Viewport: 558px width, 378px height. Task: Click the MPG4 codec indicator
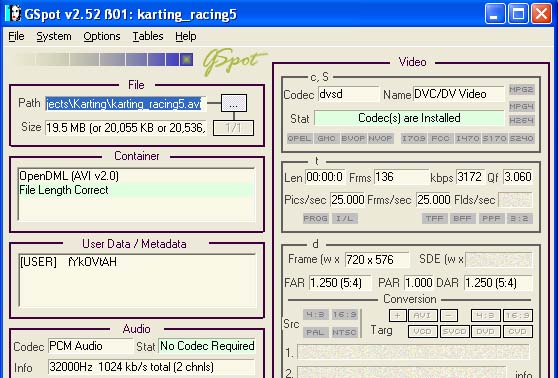coord(521,106)
